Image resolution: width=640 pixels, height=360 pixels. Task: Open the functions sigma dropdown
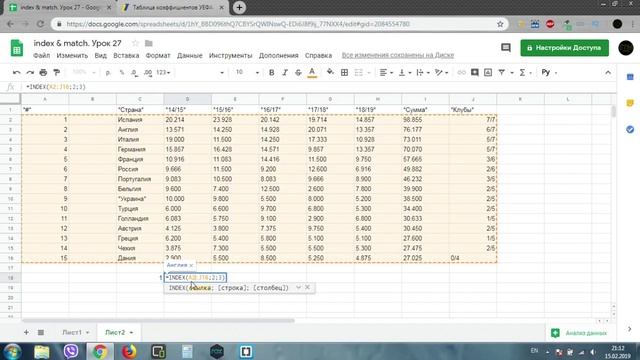[525, 73]
